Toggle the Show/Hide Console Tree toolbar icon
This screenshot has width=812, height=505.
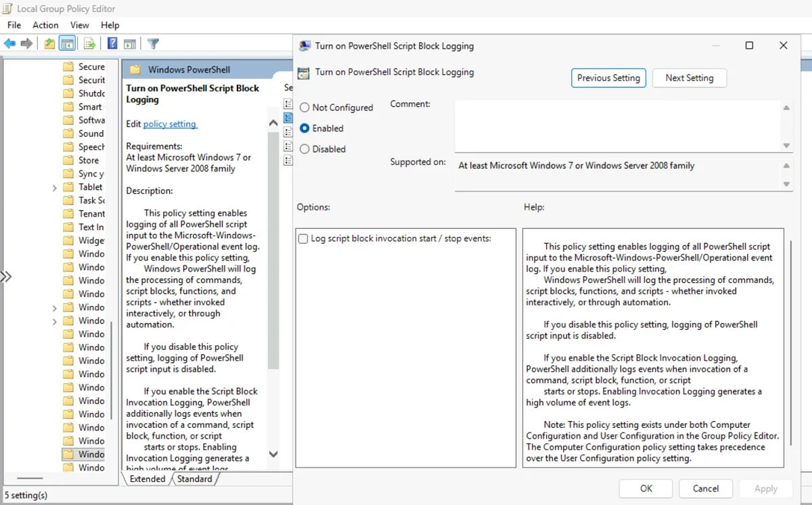tap(67, 44)
